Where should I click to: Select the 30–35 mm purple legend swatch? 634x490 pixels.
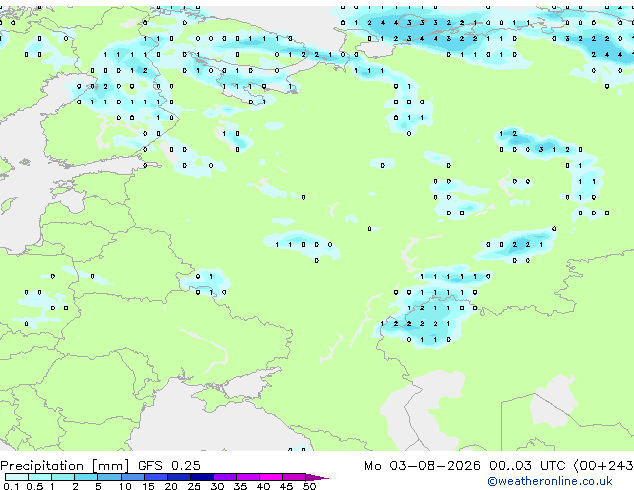coord(225,477)
